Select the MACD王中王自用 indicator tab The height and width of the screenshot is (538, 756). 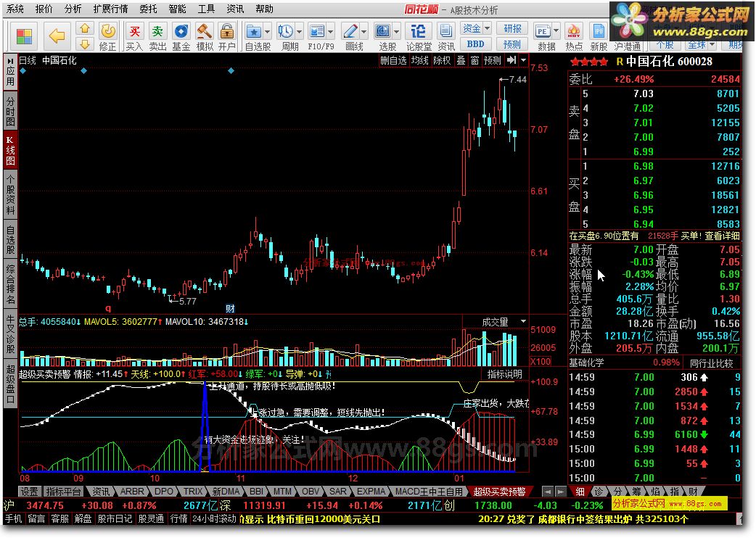(x=429, y=492)
